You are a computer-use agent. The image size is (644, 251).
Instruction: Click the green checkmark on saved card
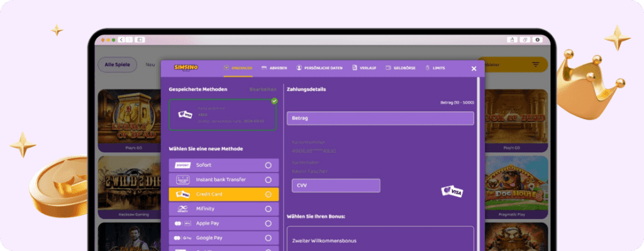tap(274, 101)
